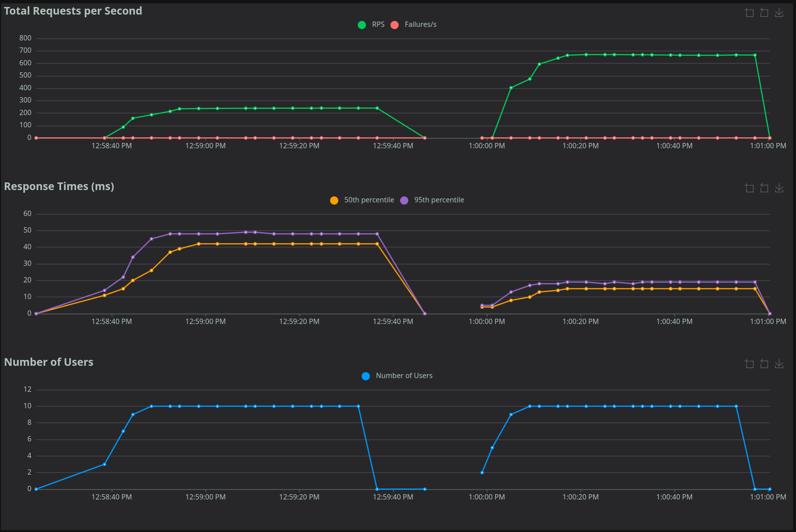Click the Number of Users chart heading

pyautogui.click(x=48, y=362)
